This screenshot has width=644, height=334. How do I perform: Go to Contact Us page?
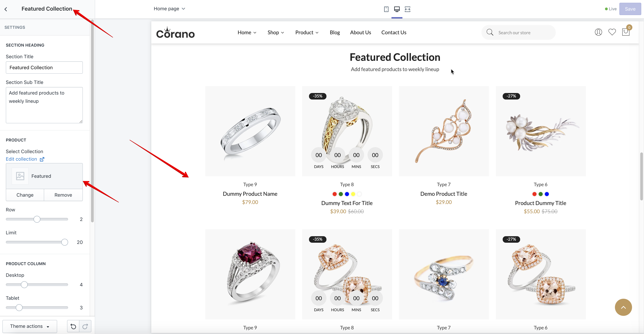tap(394, 33)
